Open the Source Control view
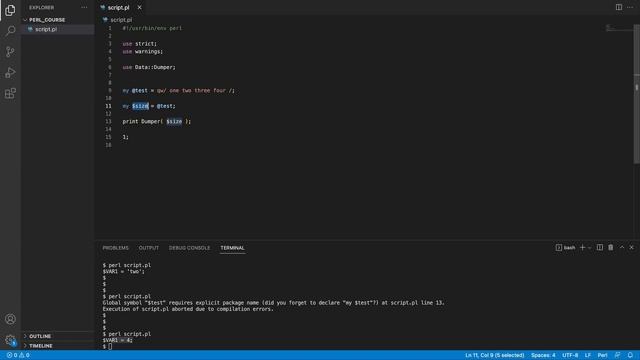Screen dimensions: 640x360 pos(10,51)
